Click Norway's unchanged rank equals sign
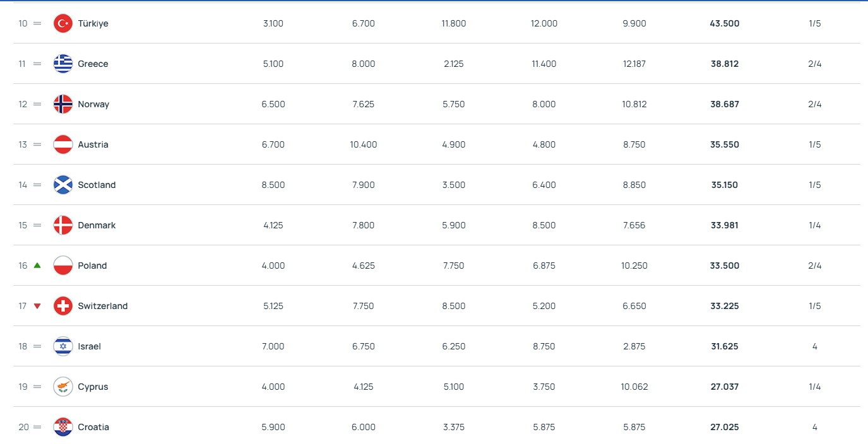 pos(37,104)
